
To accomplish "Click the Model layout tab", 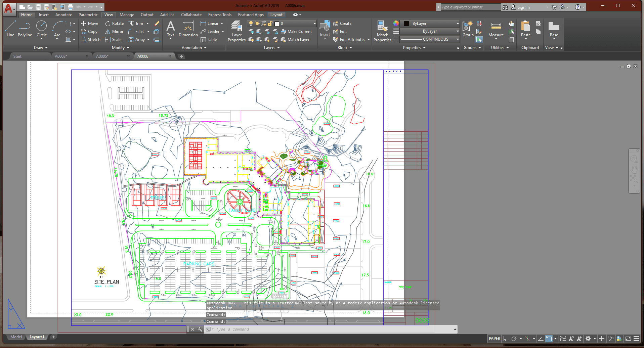I will pos(16,337).
